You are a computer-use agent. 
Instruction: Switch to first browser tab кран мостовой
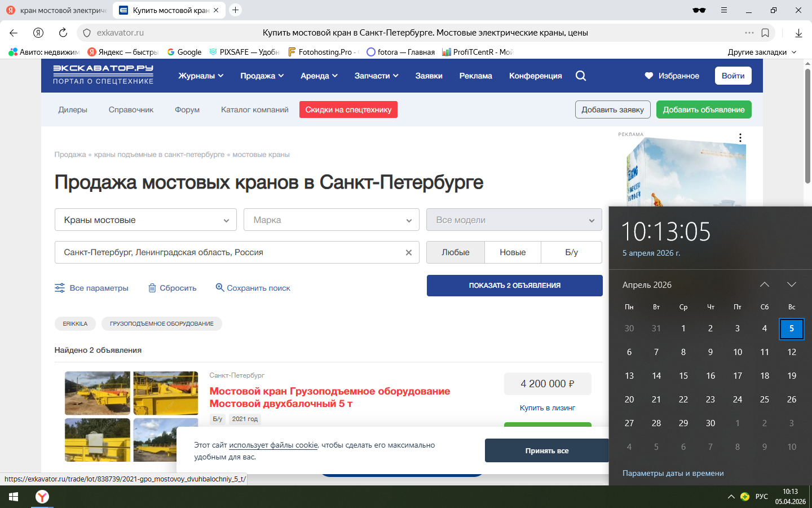click(56, 10)
